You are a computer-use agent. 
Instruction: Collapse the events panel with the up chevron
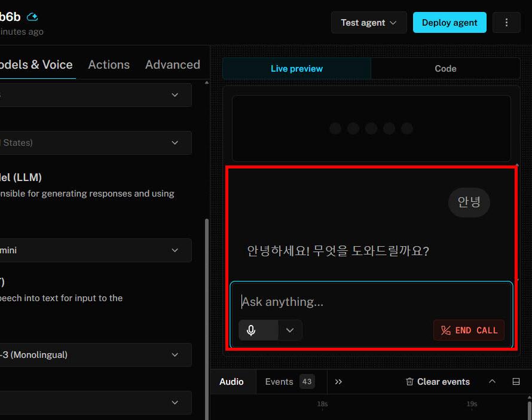tap(492, 382)
